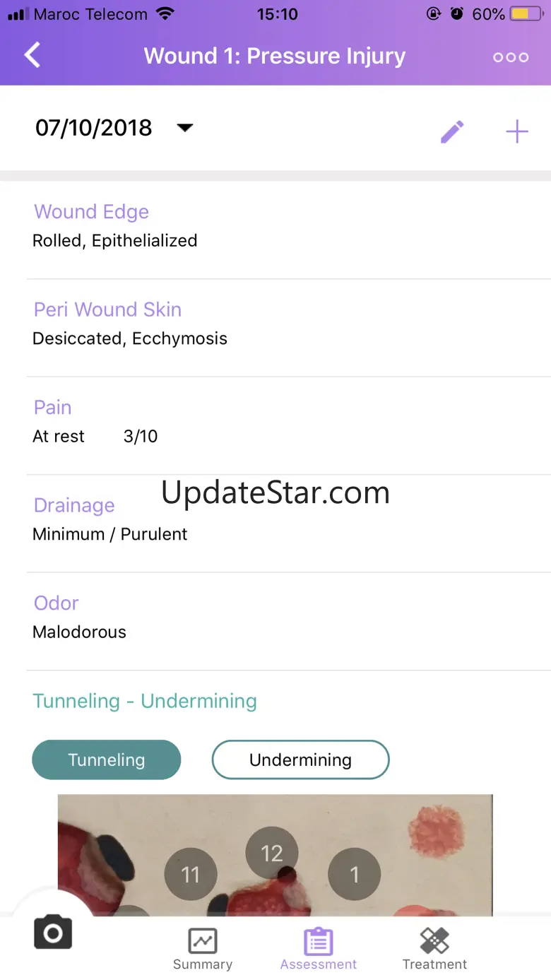Viewport: 551px width, 980px height.
Task: Select the 07/10/2018 date selector
Action: [94, 128]
